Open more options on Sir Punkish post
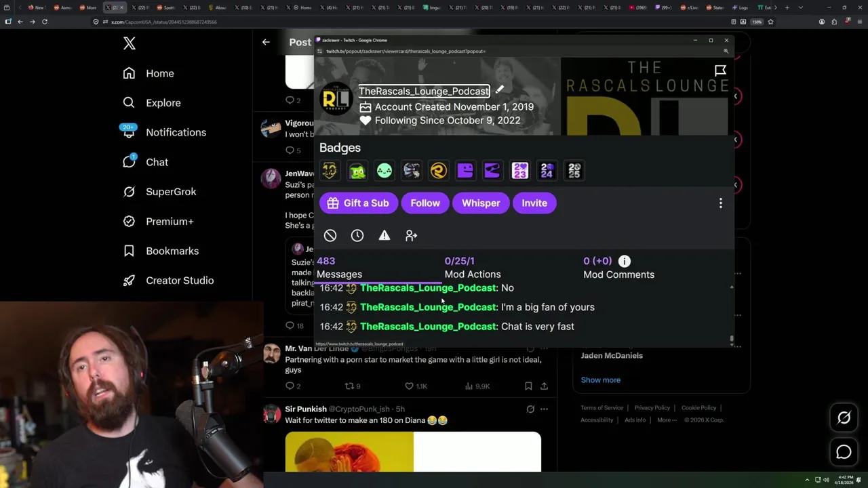 (x=544, y=409)
